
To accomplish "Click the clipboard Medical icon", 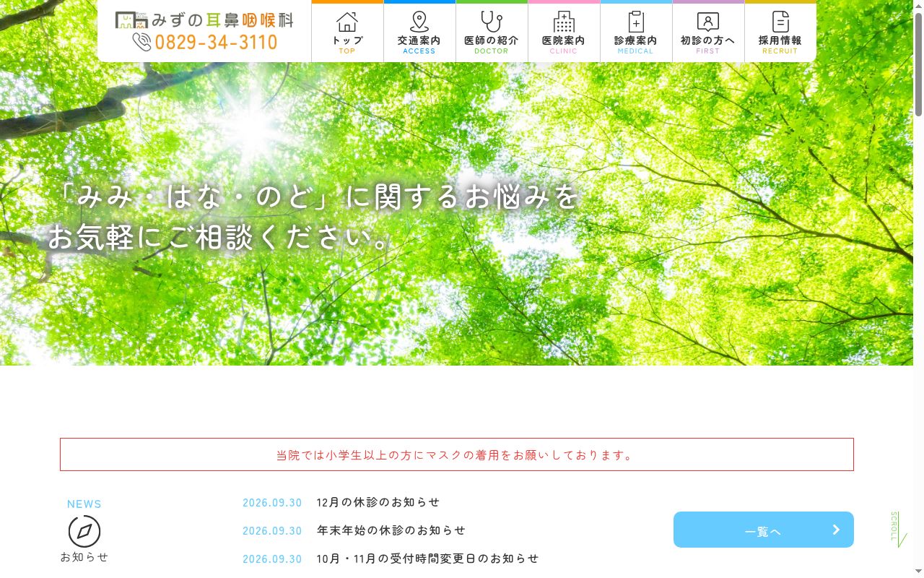I will (x=636, y=22).
